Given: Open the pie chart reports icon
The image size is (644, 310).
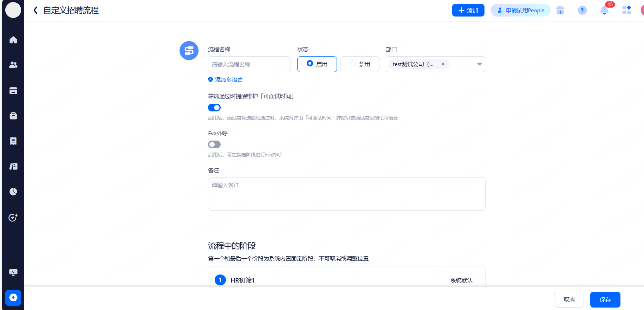Looking at the screenshot, I should pyautogui.click(x=13, y=192).
